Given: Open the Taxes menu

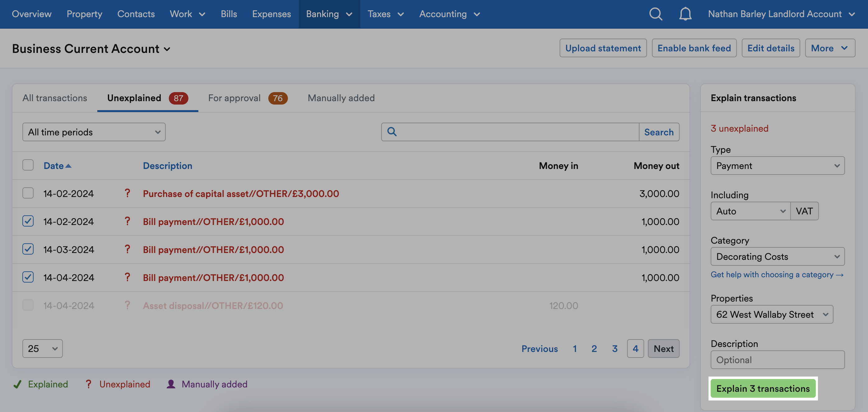Looking at the screenshot, I should 386,14.
